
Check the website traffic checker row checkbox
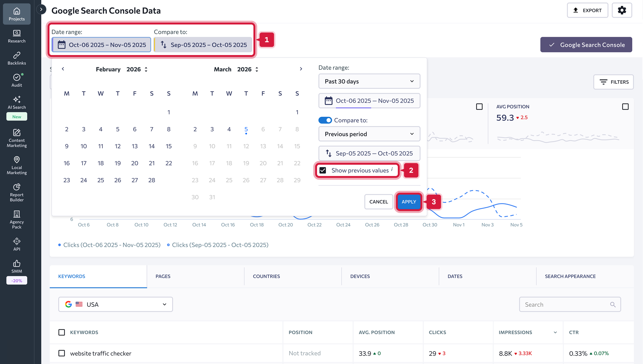pyautogui.click(x=61, y=353)
